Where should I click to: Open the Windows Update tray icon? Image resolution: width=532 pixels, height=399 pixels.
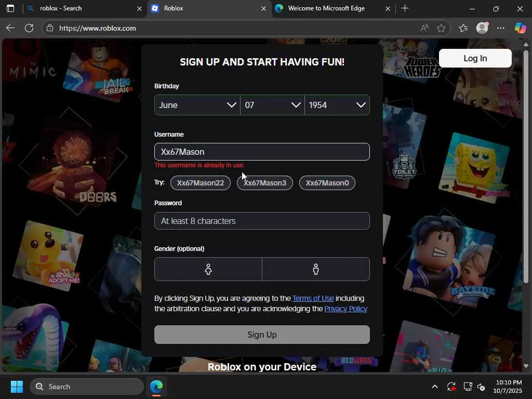pyautogui.click(x=451, y=387)
